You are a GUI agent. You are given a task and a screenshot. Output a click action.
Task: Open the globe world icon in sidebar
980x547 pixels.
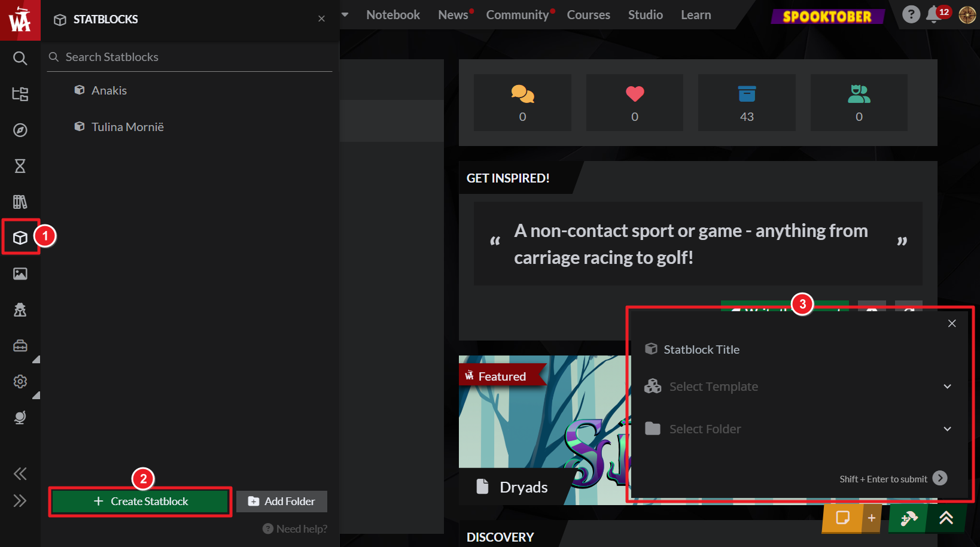(20, 417)
